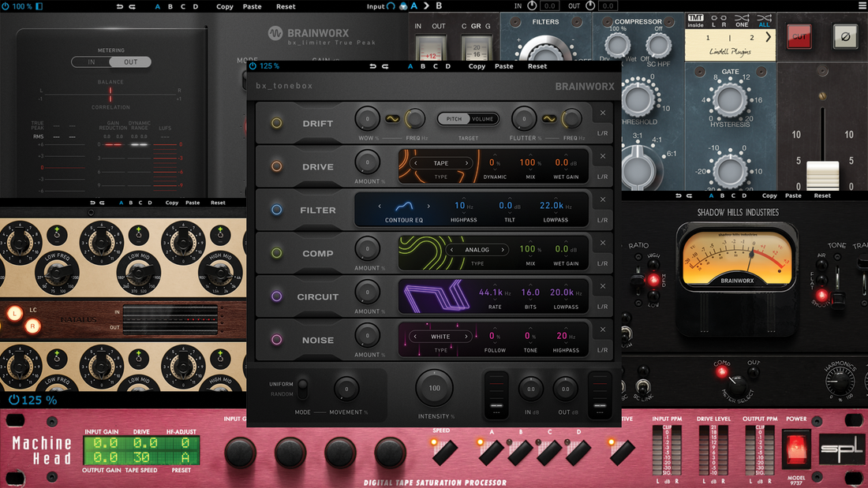
Task: Select snapshot D in bx_tonebox toolbar
Action: tap(447, 66)
